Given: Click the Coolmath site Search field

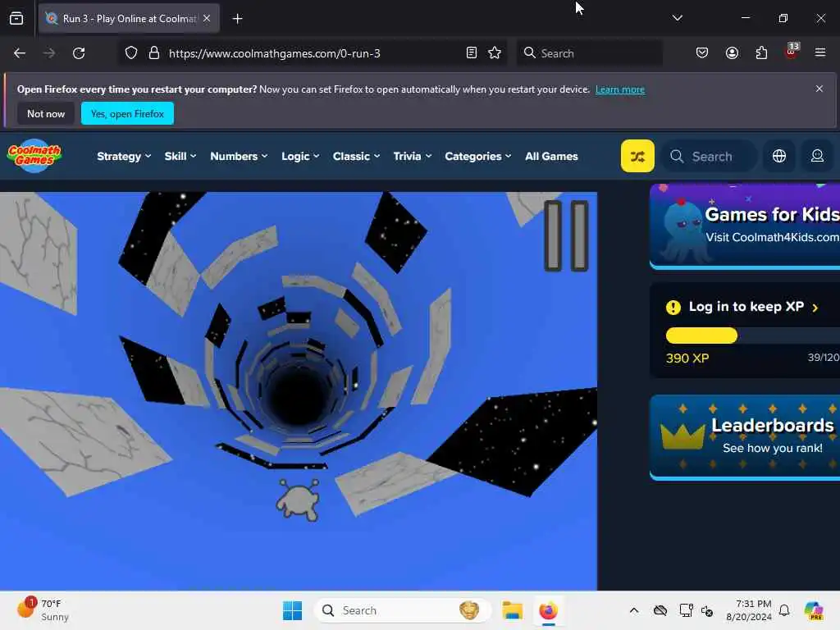Looking at the screenshot, I should [x=710, y=157].
